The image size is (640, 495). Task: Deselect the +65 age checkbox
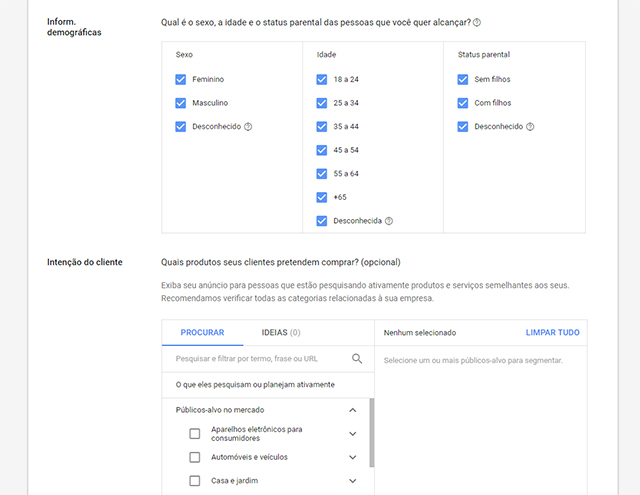[322, 197]
